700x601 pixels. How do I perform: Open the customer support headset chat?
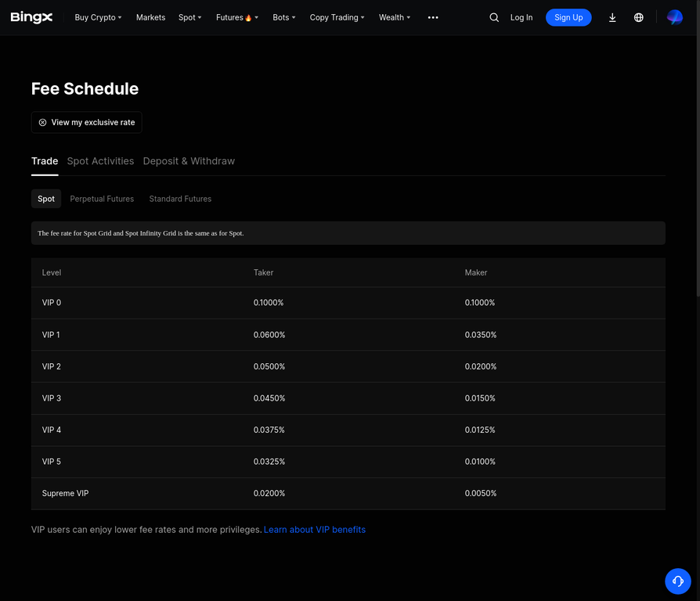click(678, 581)
